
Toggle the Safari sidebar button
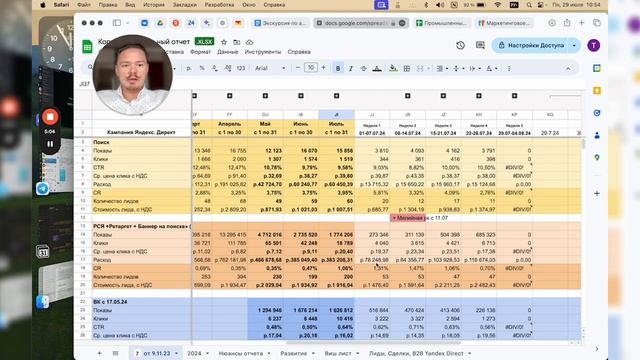(x=117, y=23)
